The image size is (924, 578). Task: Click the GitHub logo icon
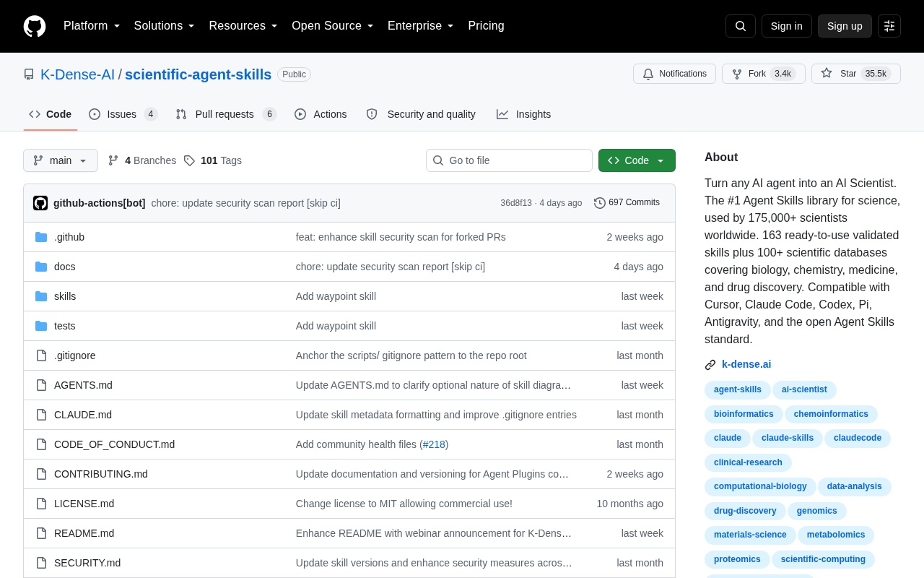[x=35, y=26]
